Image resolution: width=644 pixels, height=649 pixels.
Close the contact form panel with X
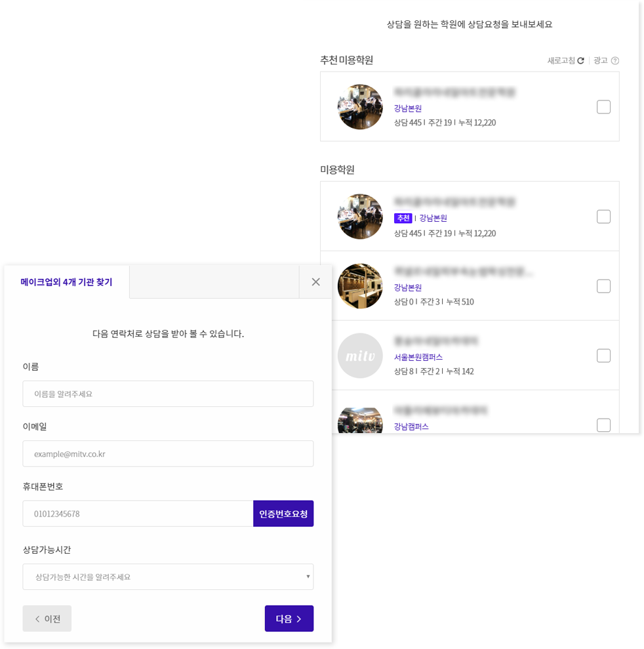315,282
